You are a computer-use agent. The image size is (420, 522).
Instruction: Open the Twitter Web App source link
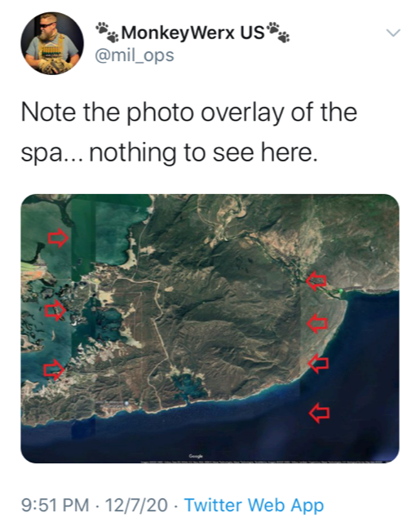point(254,506)
